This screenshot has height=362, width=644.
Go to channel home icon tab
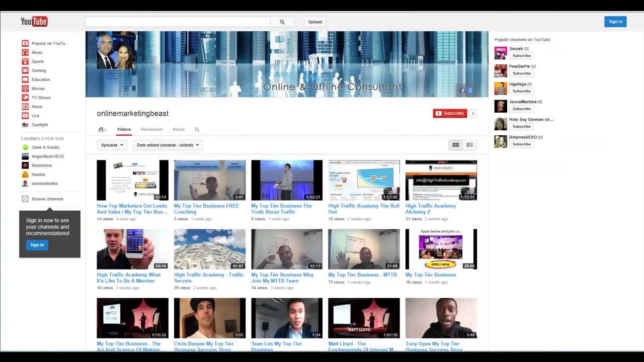tap(102, 129)
